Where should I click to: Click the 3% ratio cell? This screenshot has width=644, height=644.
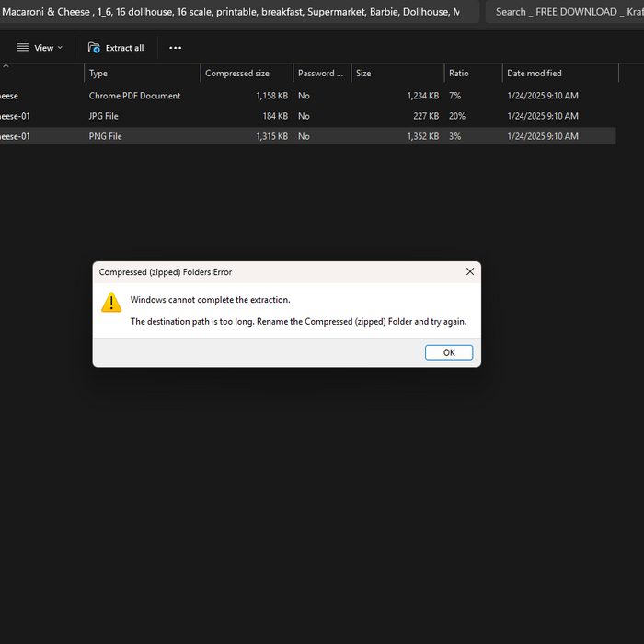[x=454, y=136]
